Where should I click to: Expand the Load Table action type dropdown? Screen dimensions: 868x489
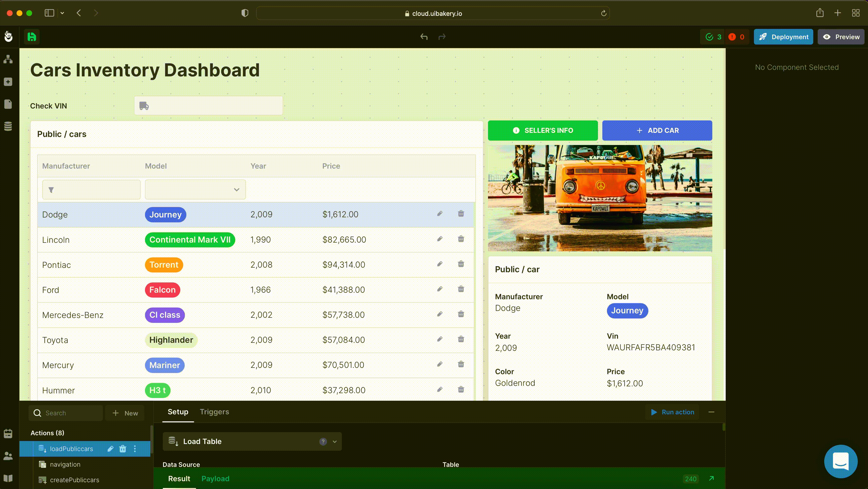[335, 442]
